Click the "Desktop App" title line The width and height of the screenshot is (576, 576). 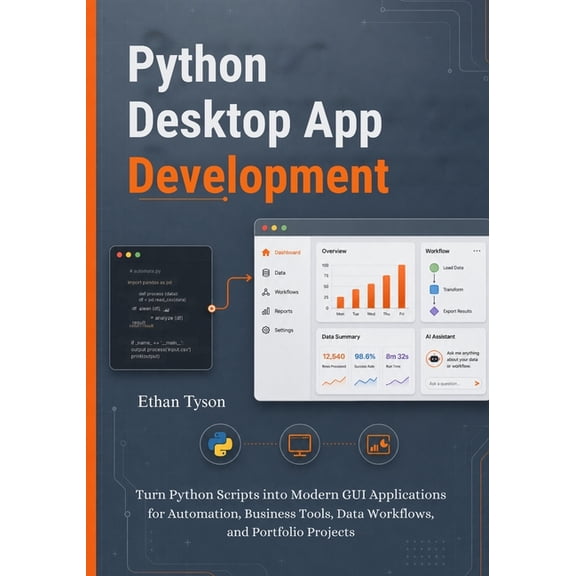click(256, 123)
